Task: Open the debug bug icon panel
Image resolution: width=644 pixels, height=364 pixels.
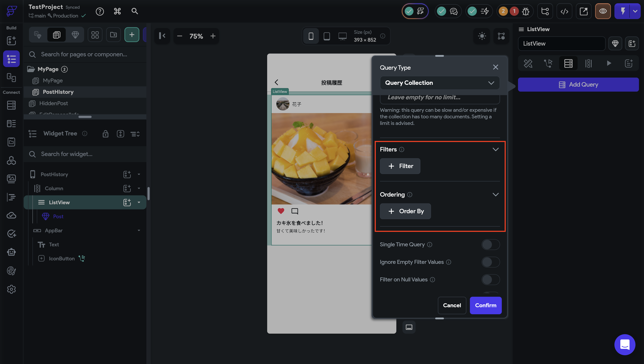Action: (x=525, y=11)
